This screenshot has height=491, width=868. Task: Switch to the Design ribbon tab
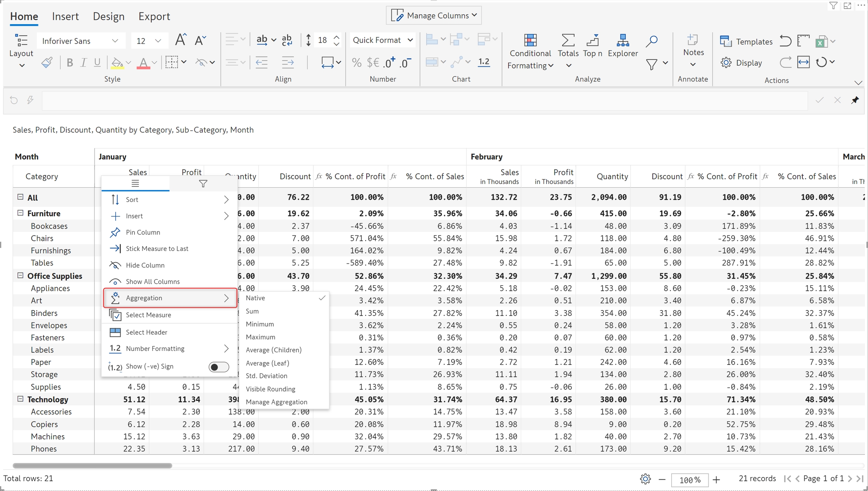coord(108,16)
